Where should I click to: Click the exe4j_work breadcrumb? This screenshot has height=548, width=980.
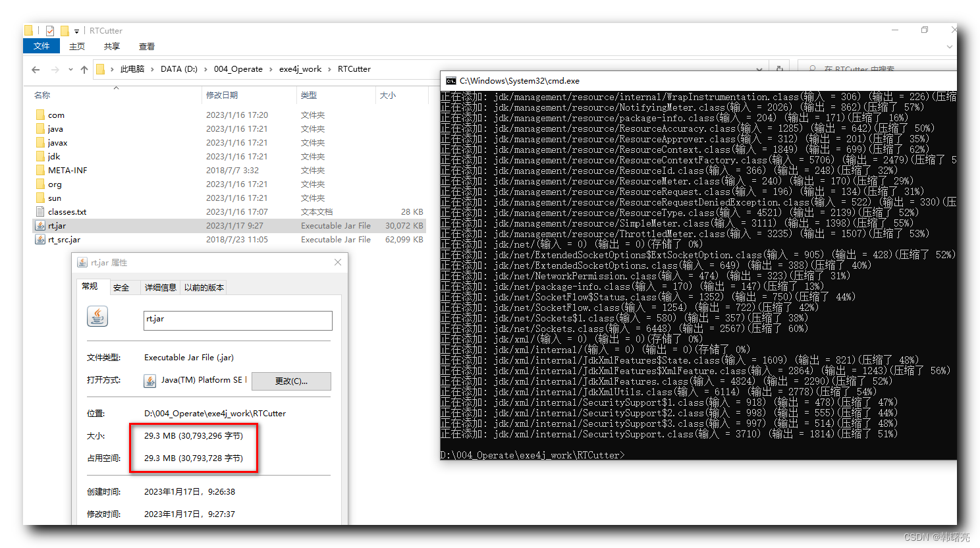coord(300,69)
